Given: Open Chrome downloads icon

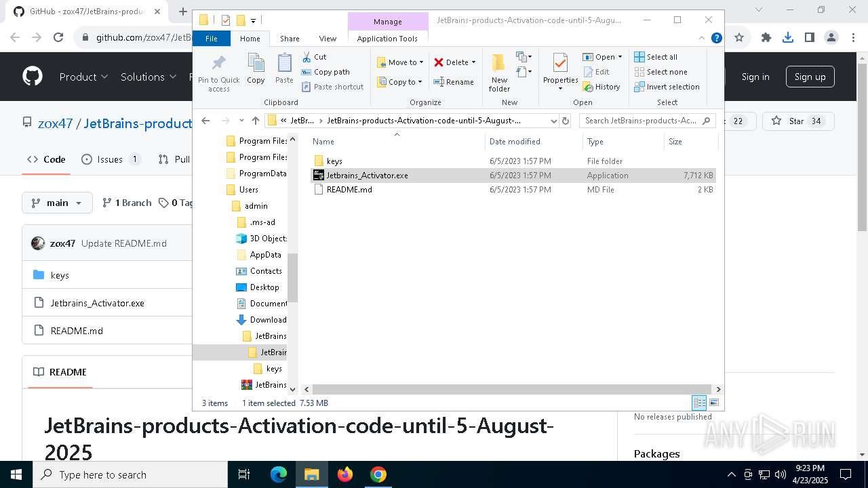Looking at the screenshot, I should 788,38.
